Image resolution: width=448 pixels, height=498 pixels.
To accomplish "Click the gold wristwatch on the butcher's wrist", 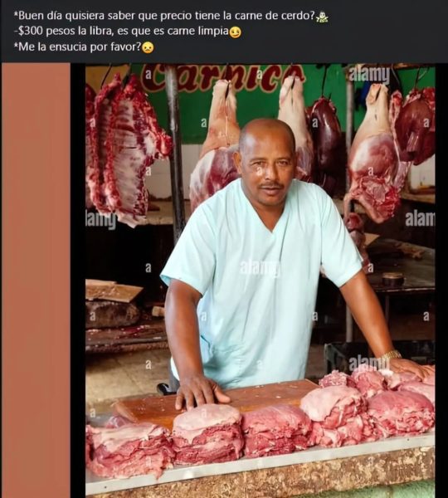I will pyautogui.click(x=392, y=355).
